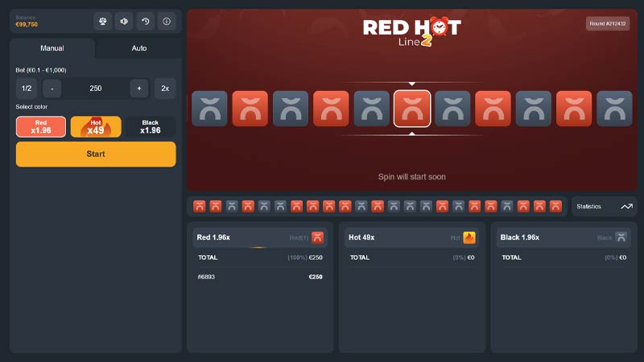This screenshot has height=362, width=644.
Task: Click the Statistics trend arrow icon
Action: (x=626, y=207)
